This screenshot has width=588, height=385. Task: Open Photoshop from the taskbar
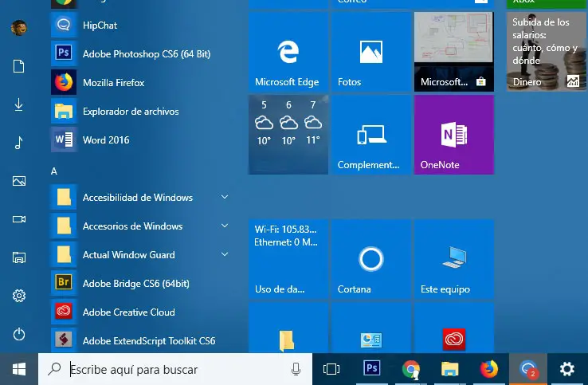(x=371, y=369)
